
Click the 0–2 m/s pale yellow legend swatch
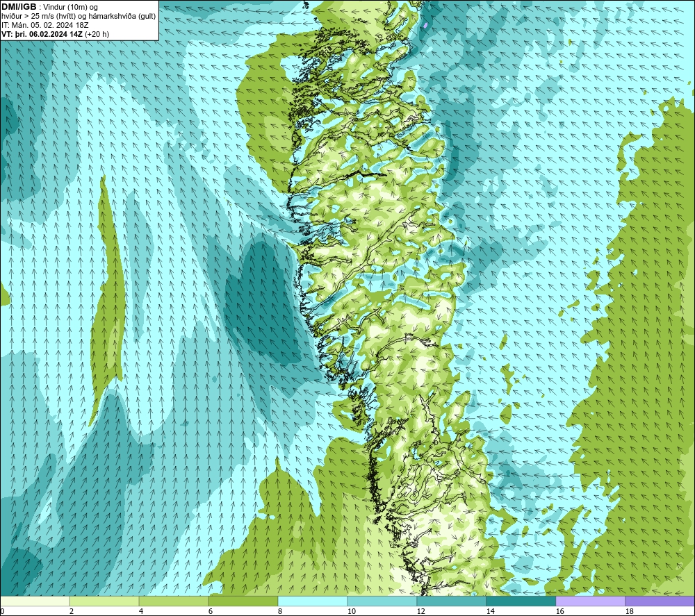click(x=35, y=601)
